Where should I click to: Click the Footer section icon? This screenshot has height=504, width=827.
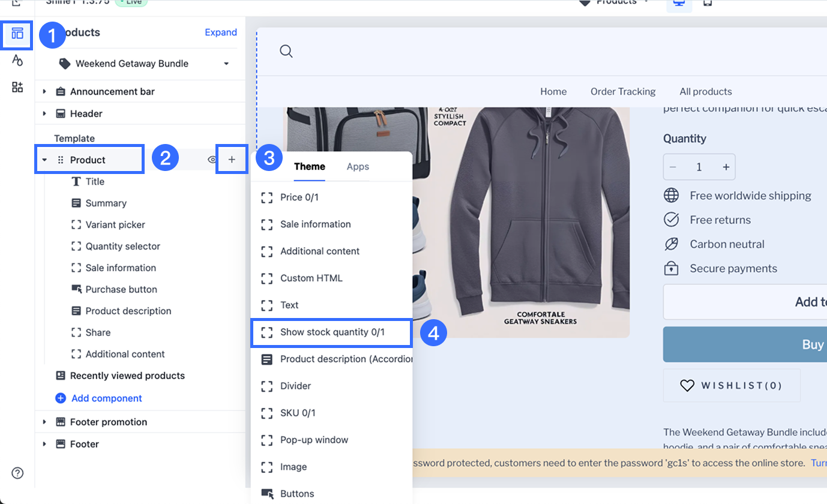pos(61,445)
